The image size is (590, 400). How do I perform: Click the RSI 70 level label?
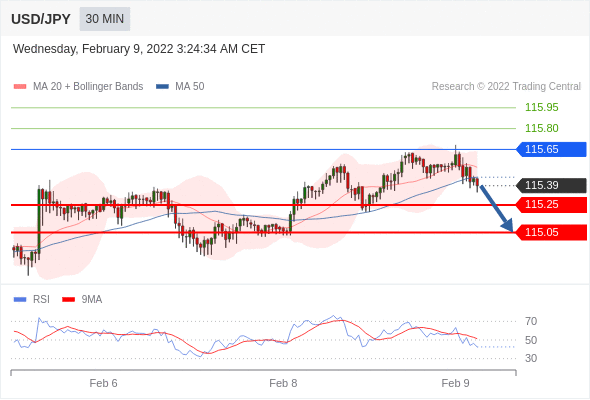(x=531, y=321)
